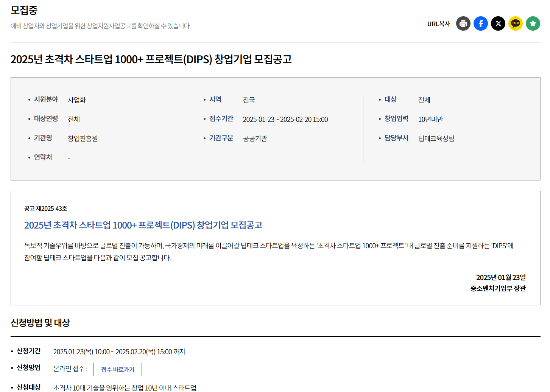Click the 창업업력 value 10년미만
Image resolution: width=550 pixels, height=392 pixels.
coord(431,119)
